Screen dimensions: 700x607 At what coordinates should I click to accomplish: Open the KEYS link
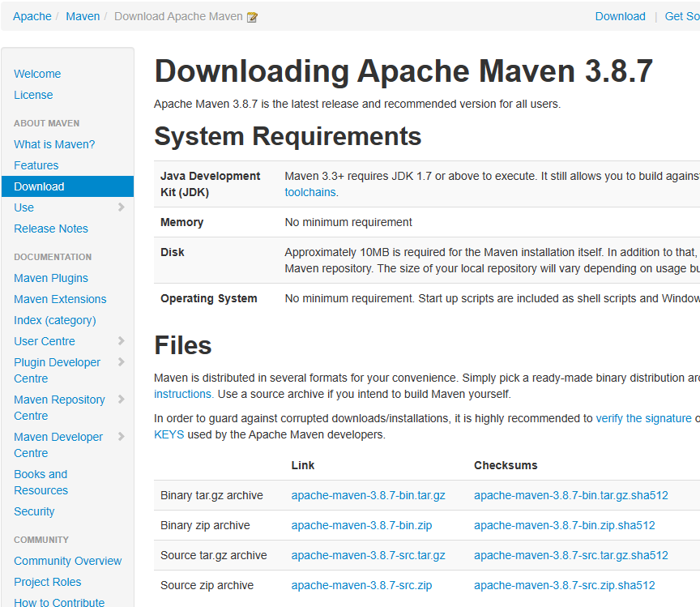coord(169,434)
